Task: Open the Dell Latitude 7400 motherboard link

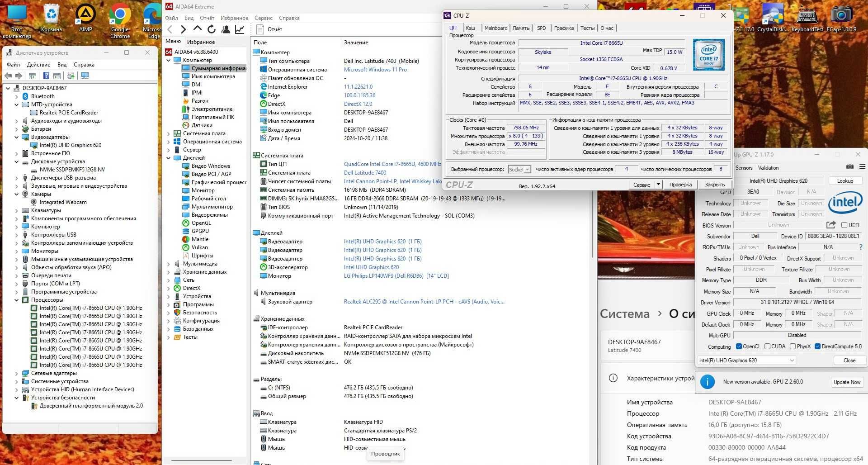Action: [x=365, y=173]
